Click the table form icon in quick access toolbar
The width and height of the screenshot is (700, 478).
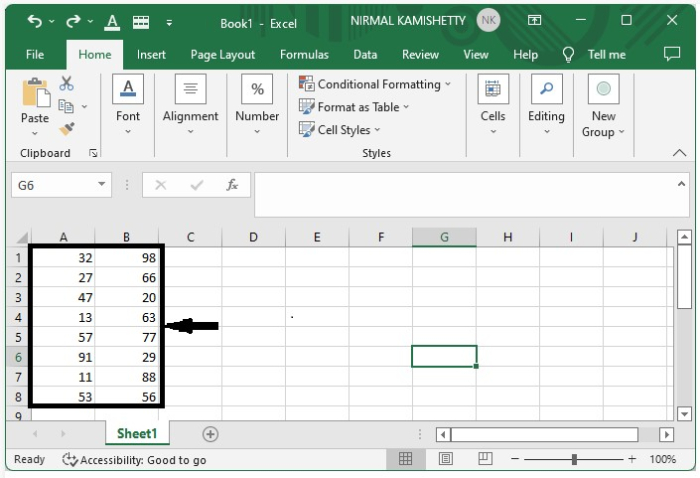pyautogui.click(x=141, y=22)
